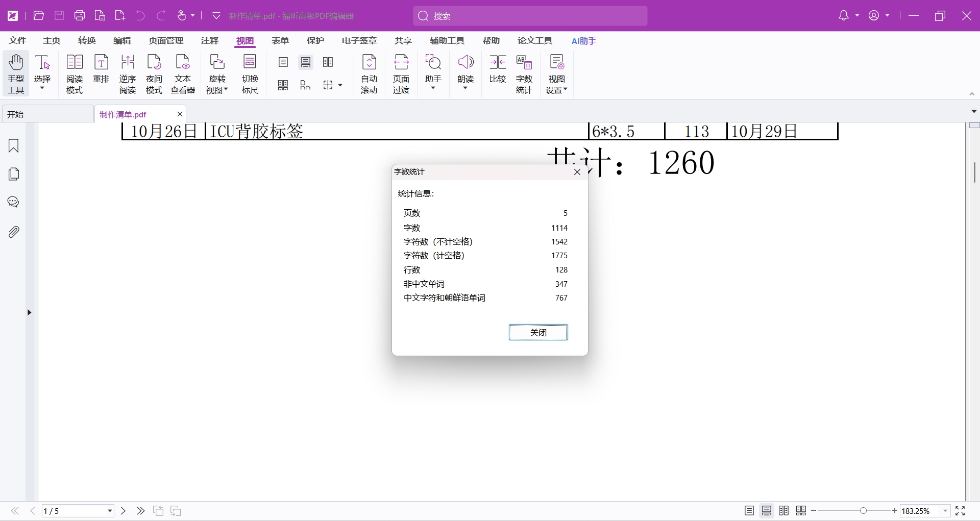Open the attachments paperclip panel

(14, 232)
